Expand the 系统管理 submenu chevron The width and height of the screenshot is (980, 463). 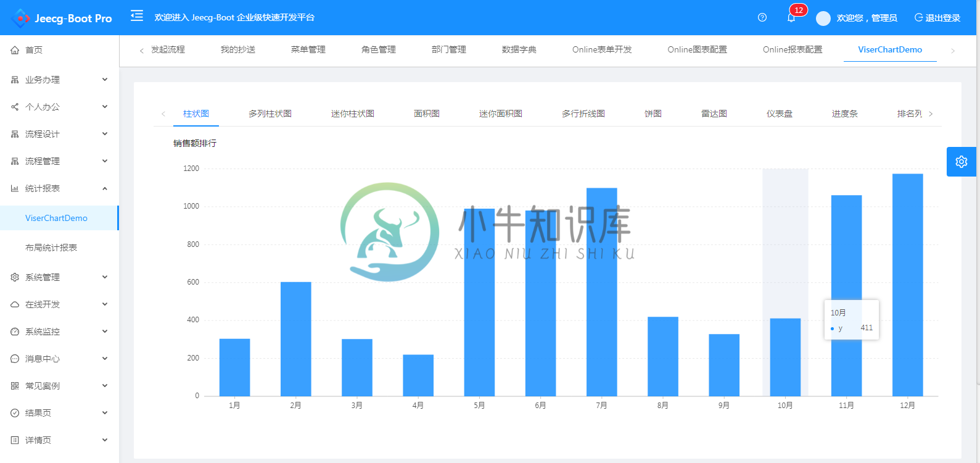(x=105, y=277)
